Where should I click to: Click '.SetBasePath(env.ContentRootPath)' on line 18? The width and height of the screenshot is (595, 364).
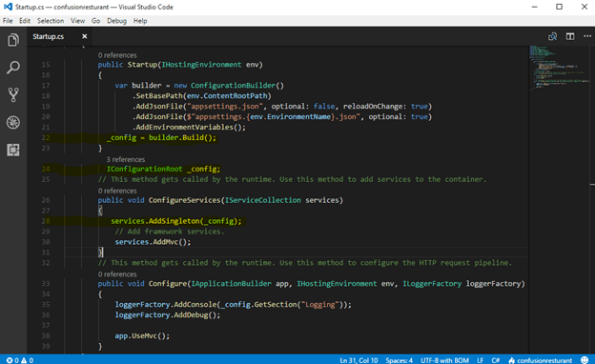point(201,96)
